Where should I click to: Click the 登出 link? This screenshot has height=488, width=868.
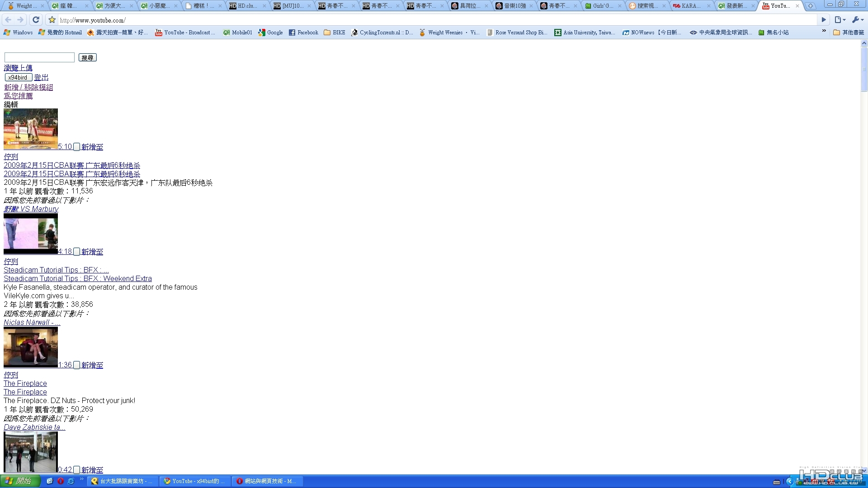pyautogui.click(x=41, y=78)
